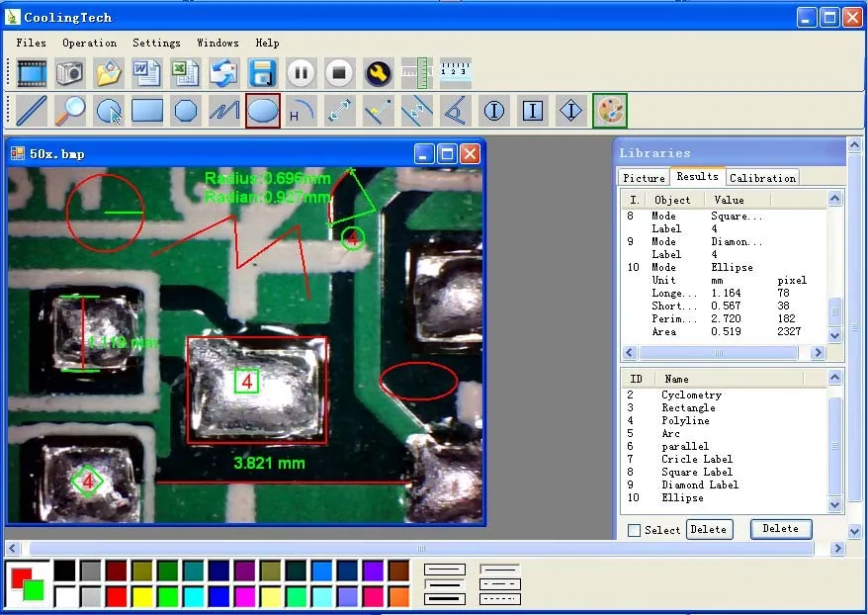Click name list scroll-up arrow
This screenshot has height=615, width=868.
click(834, 378)
